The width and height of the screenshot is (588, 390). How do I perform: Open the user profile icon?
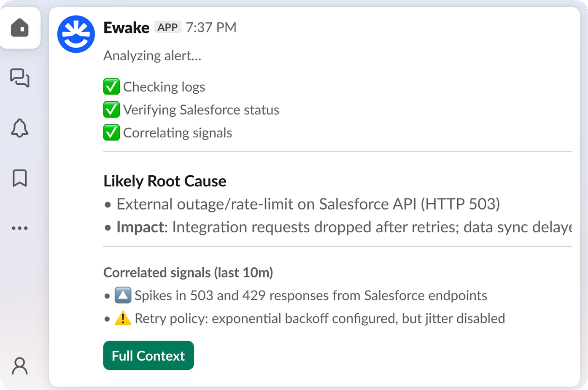click(20, 366)
